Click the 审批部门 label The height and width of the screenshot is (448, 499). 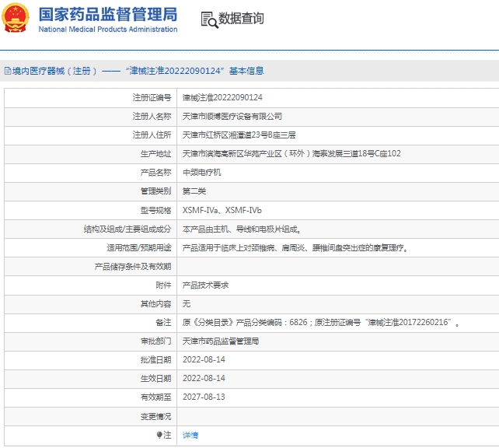pyautogui.click(x=155, y=341)
